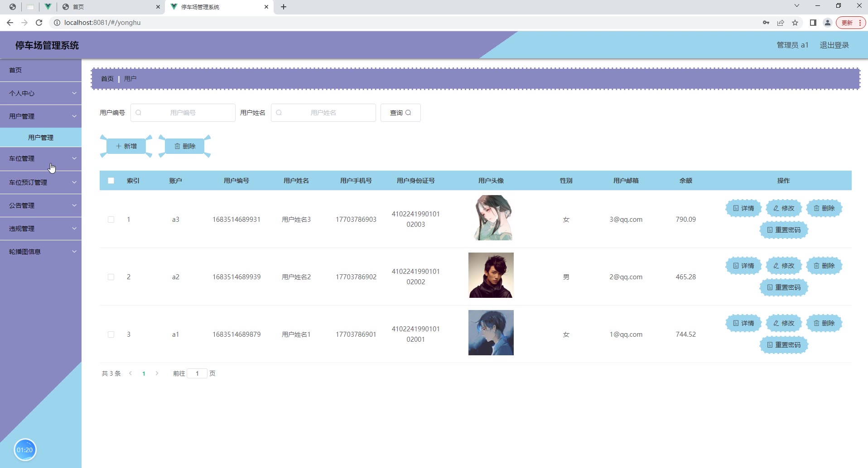Expand the 车位管理 sidebar menu
The image size is (868, 468).
coord(41,158)
